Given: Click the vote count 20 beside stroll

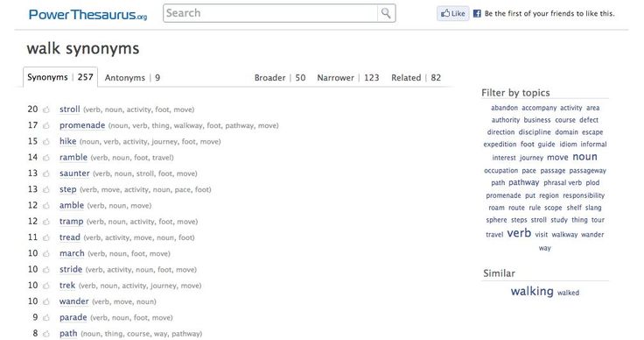Looking at the screenshot, I should (32, 110).
